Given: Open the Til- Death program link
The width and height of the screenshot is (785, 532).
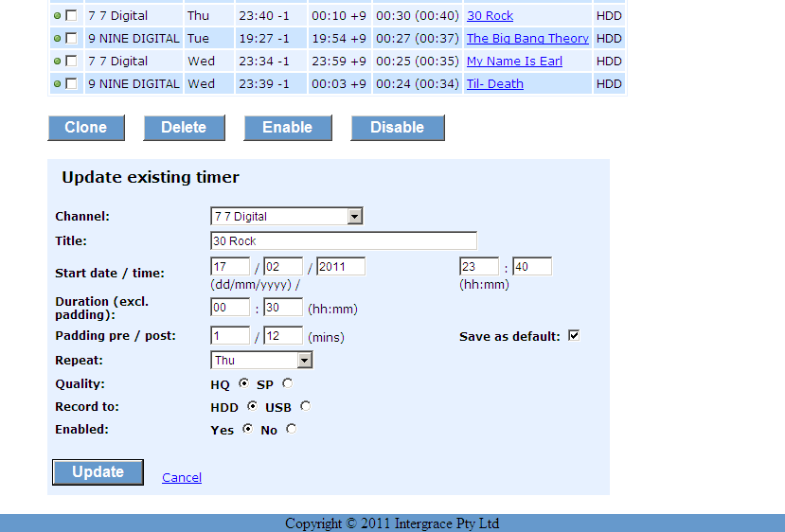Looking at the screenshot, I should pyautogui.click(x=494, y=84).
